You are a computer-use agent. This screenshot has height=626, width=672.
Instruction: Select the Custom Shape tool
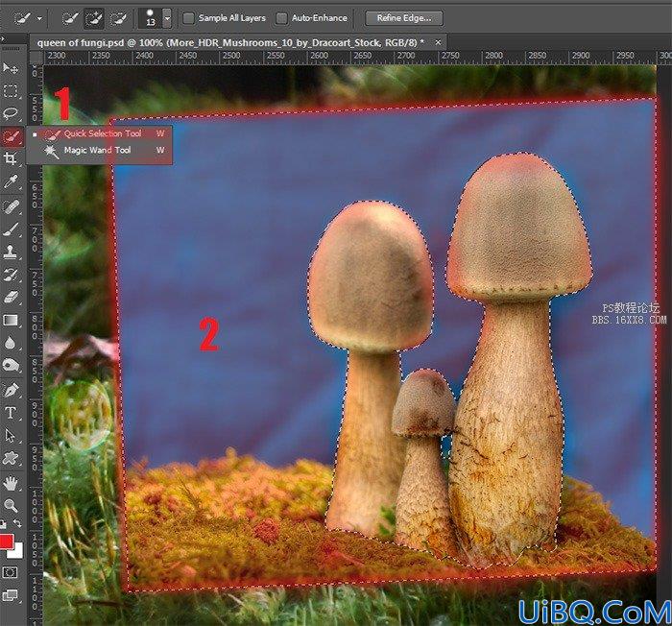click(11, 458)
